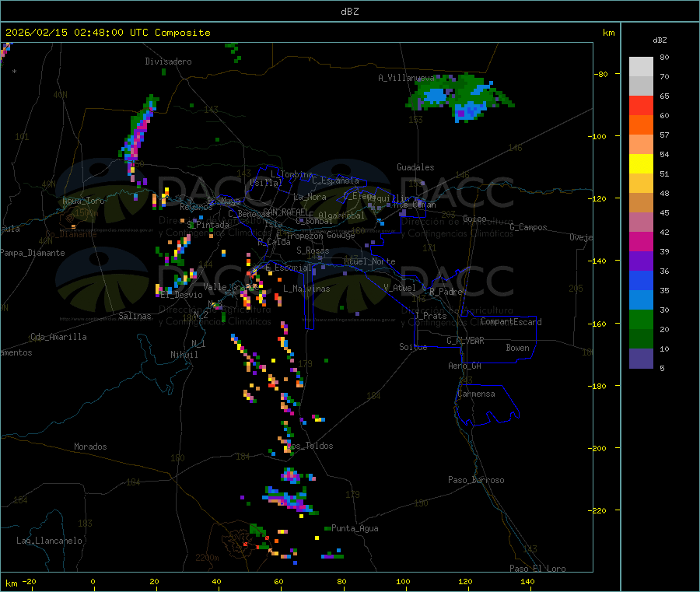Click the dark green 20 dBZ swatch
The image size is (700, 592).
pyautogui.click(x=641, y=338)
